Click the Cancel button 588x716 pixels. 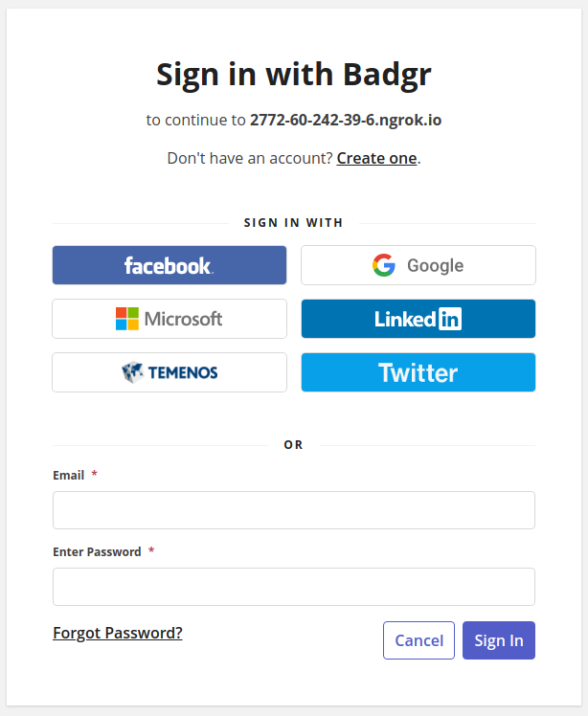tap(418, 640)
